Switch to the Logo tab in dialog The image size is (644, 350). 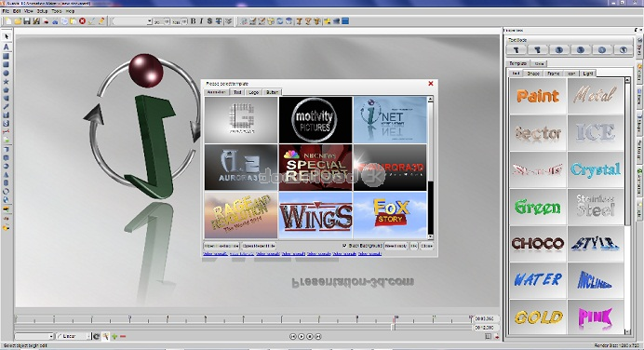[254, 92]
